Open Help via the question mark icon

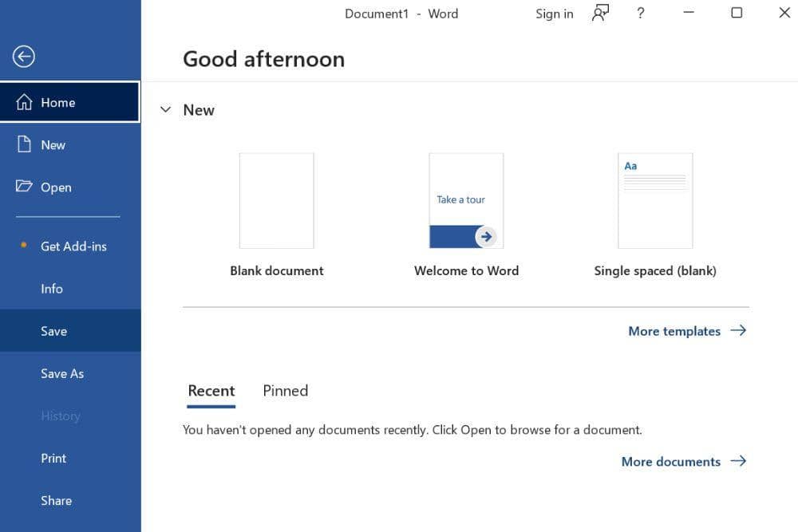pyautogui.click(x=640, y=14)
